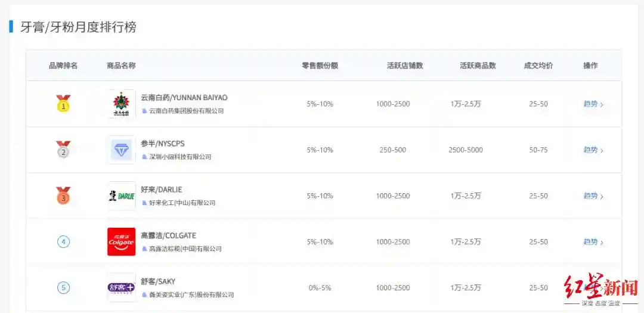644x313 pixels.
Task: Click the gold rank 1 medal icon
Action: pyautogui.click(x=63, y=104)
